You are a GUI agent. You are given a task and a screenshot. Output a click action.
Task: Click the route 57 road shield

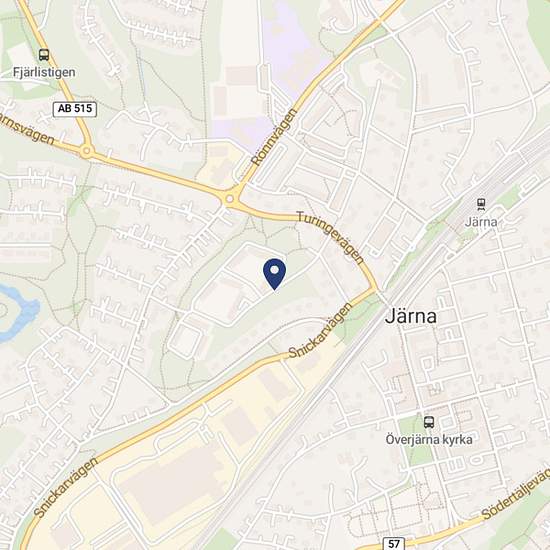point(394,544)
